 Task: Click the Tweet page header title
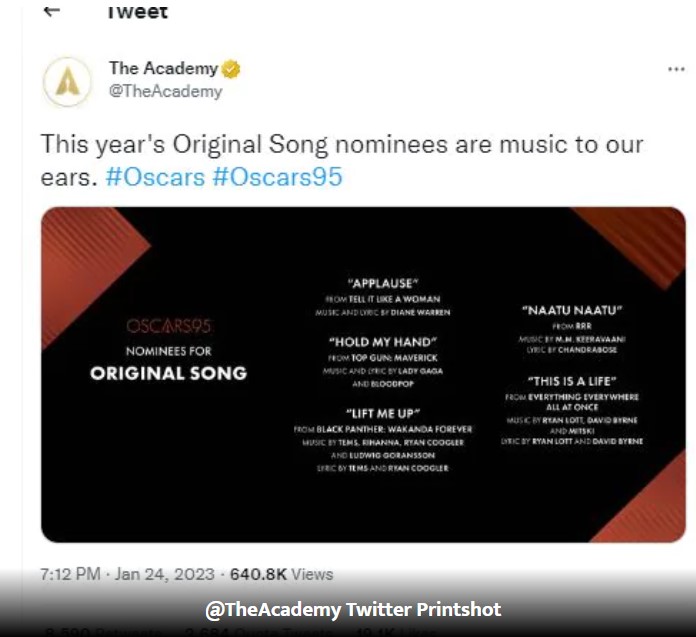coord(138,12)
